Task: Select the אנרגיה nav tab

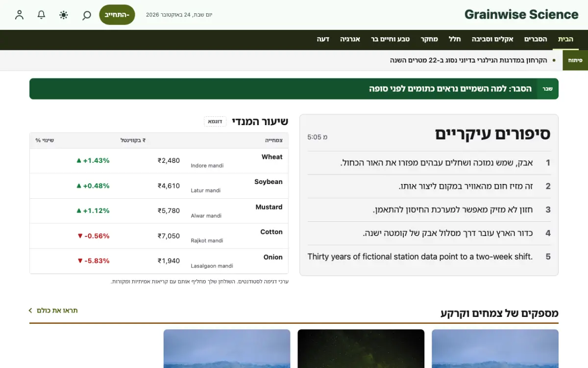Action: coord(350,39)
